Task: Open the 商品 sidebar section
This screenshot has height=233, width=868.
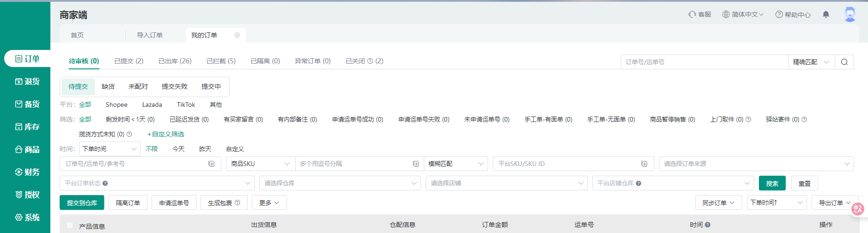Action: coord(27,149)
